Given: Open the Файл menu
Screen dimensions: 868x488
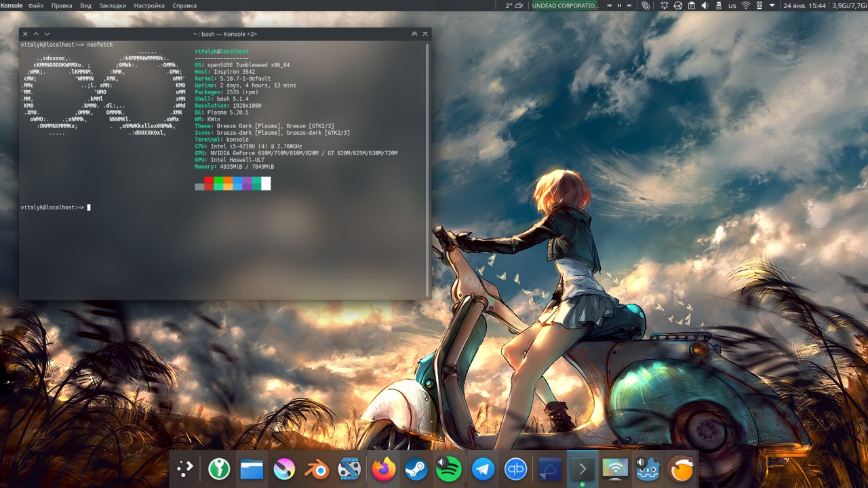Looking at the screenshot, I should (36, 5).
